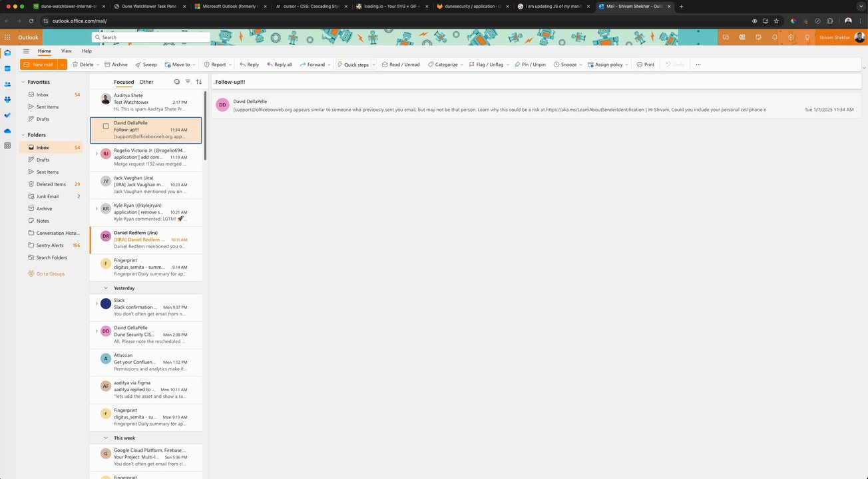Open the Slack confirmation email

pos(146,308)
